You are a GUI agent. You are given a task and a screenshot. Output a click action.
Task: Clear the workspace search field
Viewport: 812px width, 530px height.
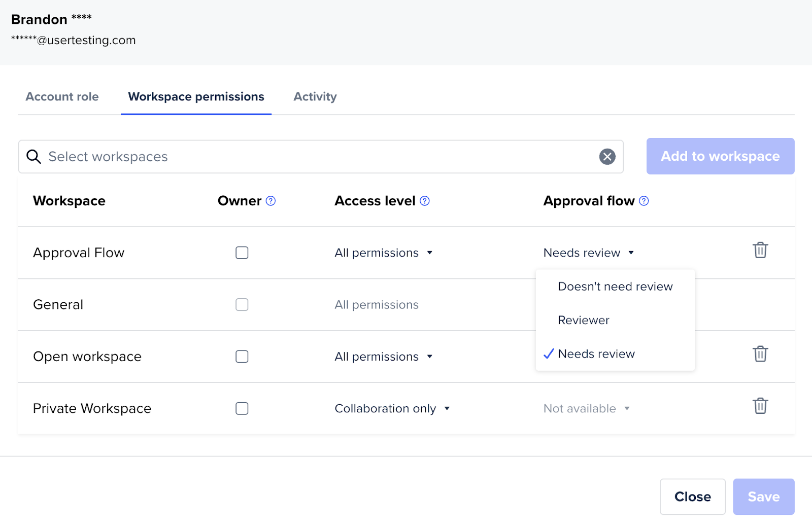[x=607, y=157]
